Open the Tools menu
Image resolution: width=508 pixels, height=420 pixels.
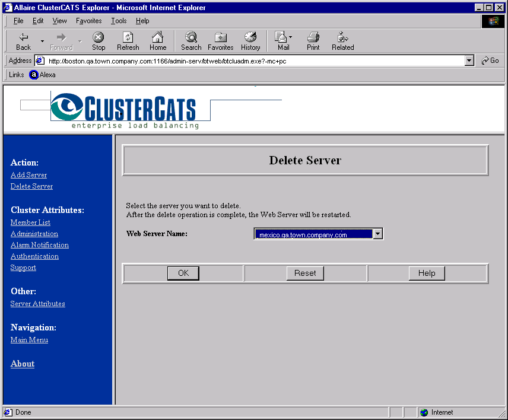pos(119,21)
